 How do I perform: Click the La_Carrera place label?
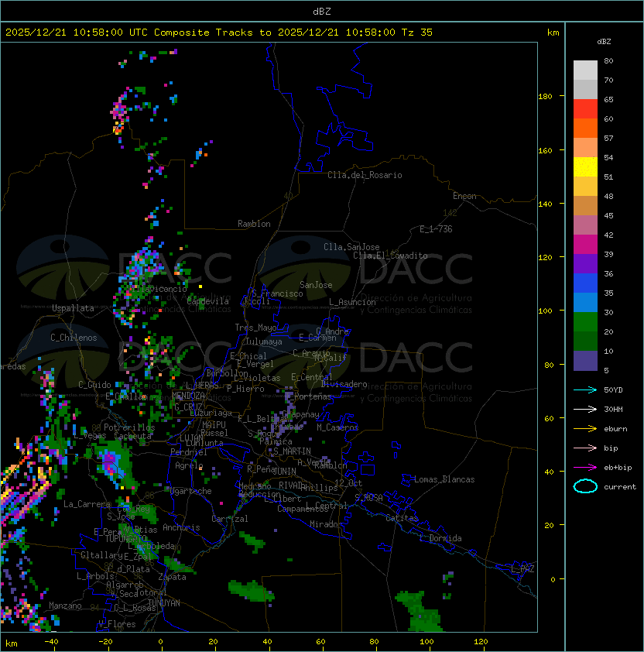click(x=87, y=504)
